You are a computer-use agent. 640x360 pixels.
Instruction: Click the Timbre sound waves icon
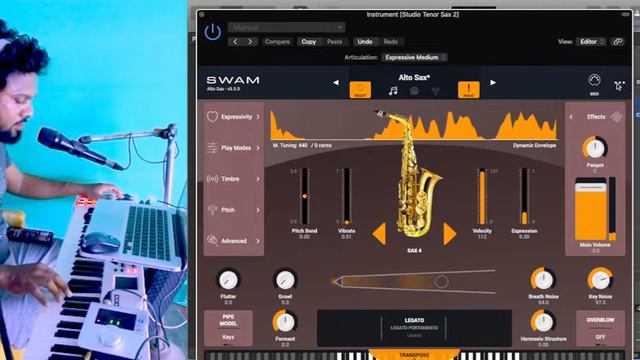(212, 179)
